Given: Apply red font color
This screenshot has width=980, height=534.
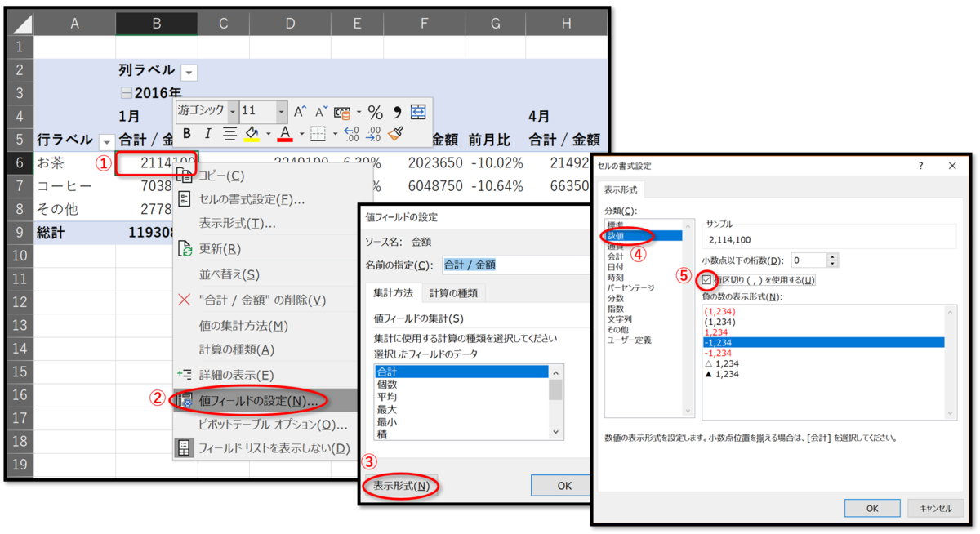Looking at the screenshot, I should pos(285,133).
